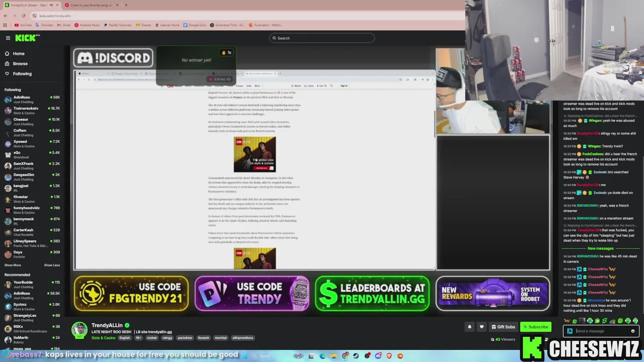
Task: Open SamXFrank channel in Following list
Action: [32, 165]
